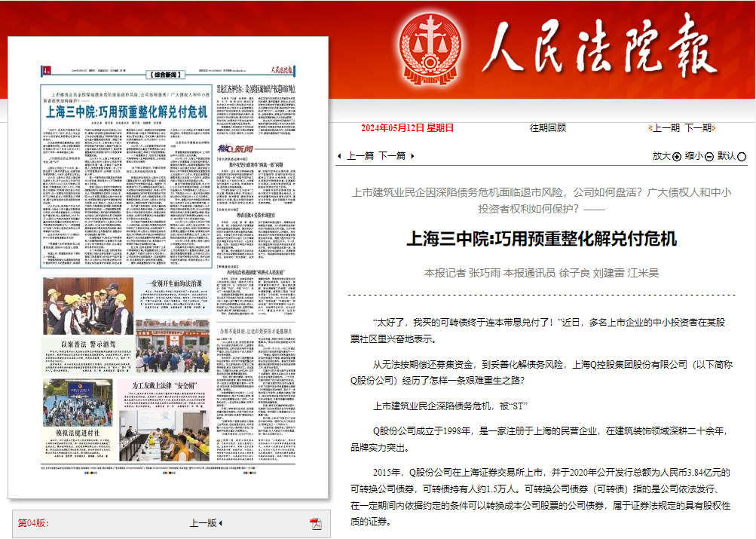Image resolution: width=756 pixels, height=539 pixels.
Task: Click children with helmets photo on thumbnail
Action: (x=88, y=306)
